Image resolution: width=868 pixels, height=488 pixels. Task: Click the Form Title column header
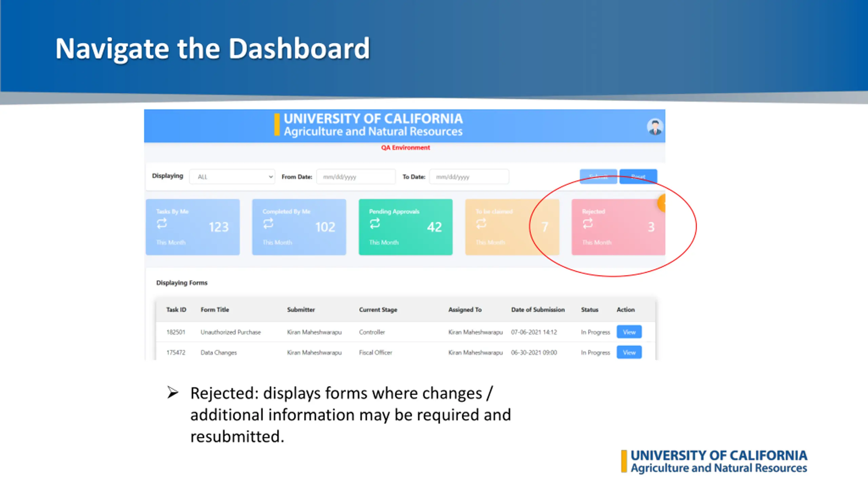click(215, 309)
